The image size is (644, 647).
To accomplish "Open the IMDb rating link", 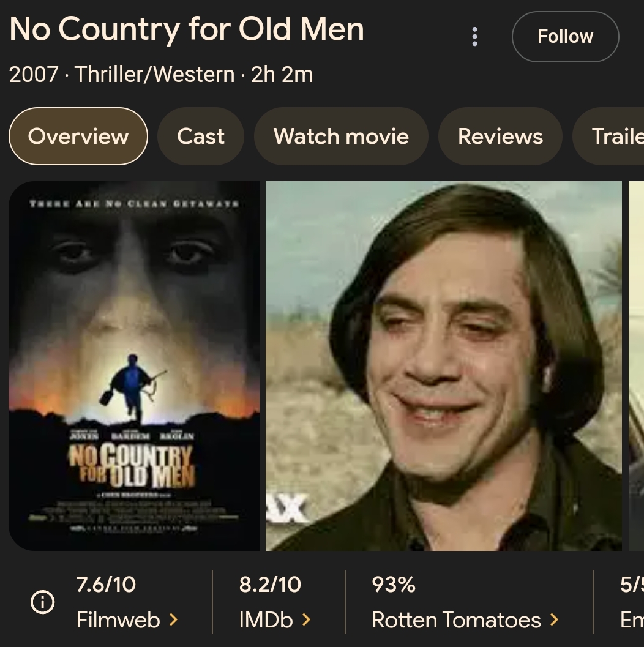I will 266,620.
